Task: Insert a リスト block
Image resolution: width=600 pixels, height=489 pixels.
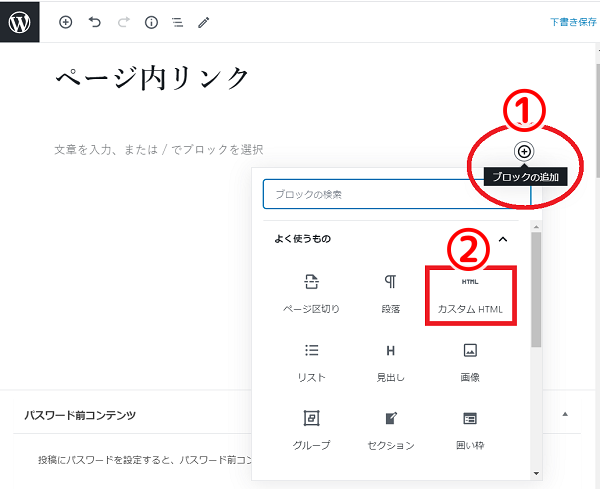Action: click(311, 363)
